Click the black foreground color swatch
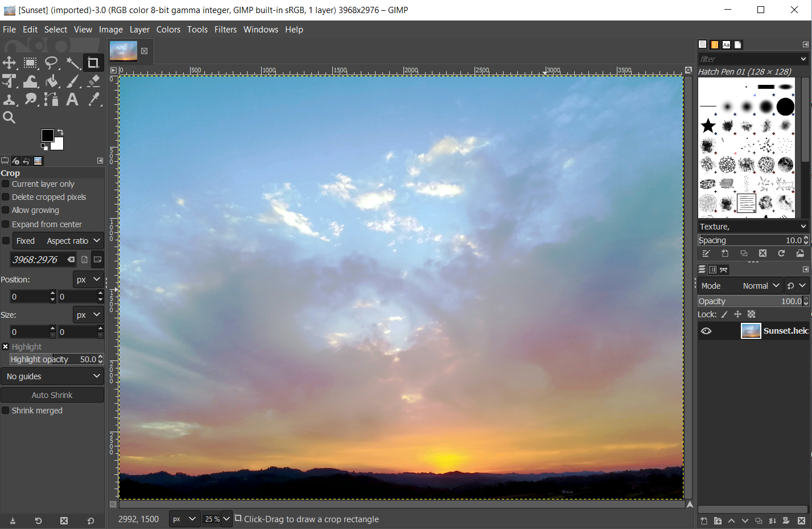 [48, 136]
